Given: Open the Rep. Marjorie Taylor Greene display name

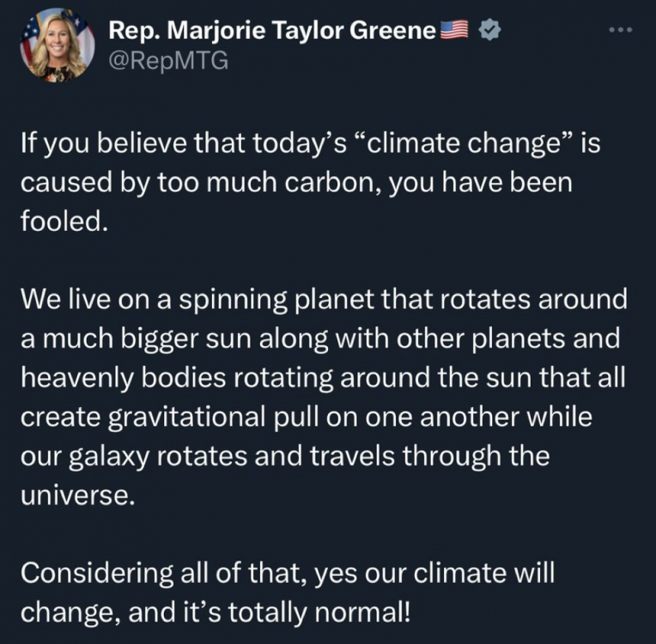Looking at the screenshot, I should [272, 31].
